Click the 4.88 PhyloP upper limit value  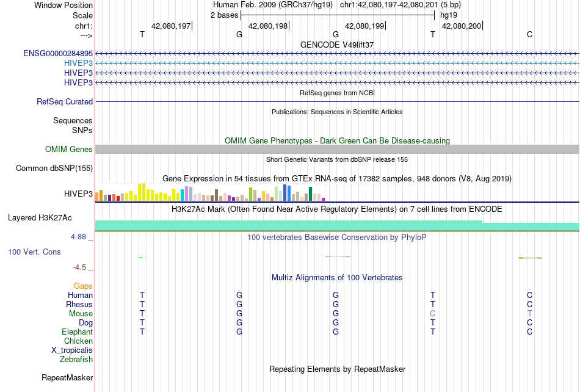[x=78, y=237]
